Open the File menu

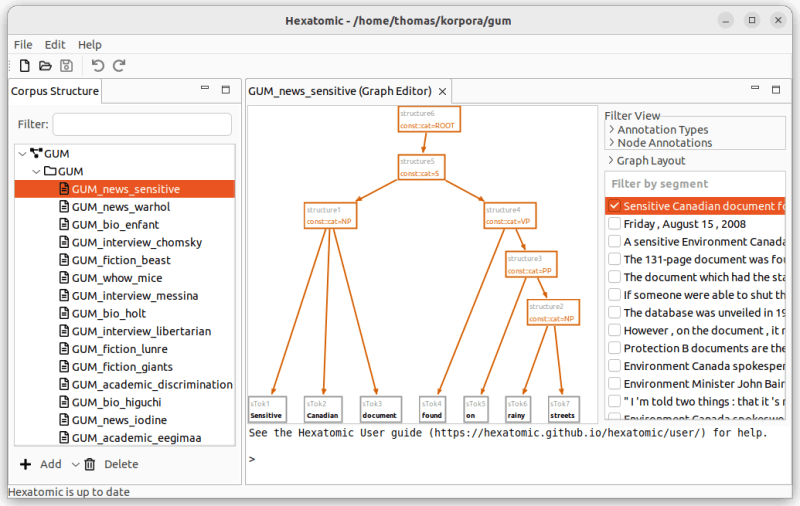click(x=23, y=45)
